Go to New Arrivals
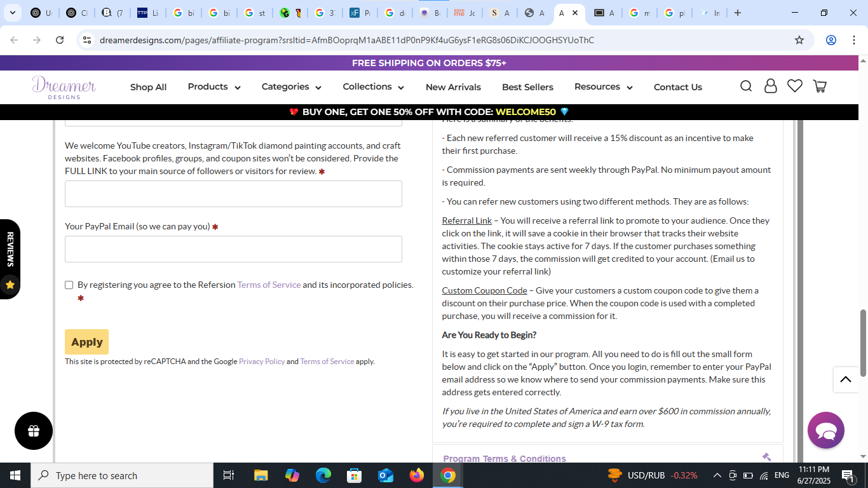868x488 pixels. click(453, 87)
